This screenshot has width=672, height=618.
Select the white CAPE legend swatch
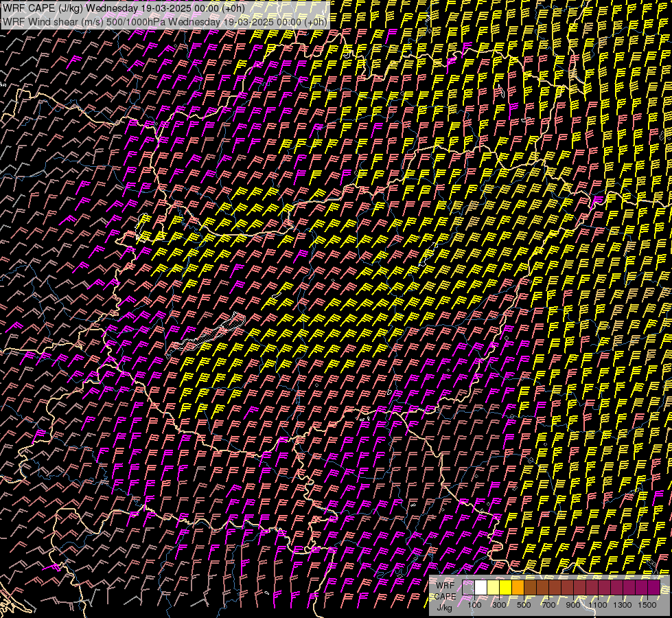tap(481, 587)
